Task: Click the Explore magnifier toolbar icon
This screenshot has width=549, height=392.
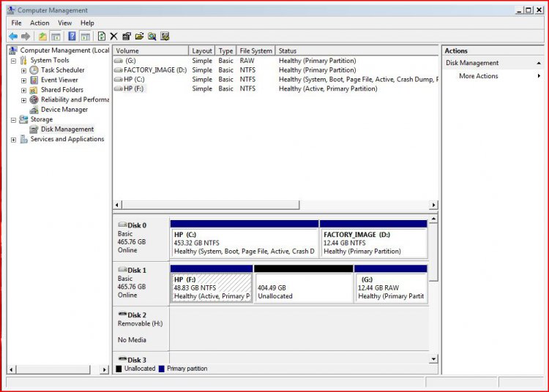Action: [x=152, y=37]
